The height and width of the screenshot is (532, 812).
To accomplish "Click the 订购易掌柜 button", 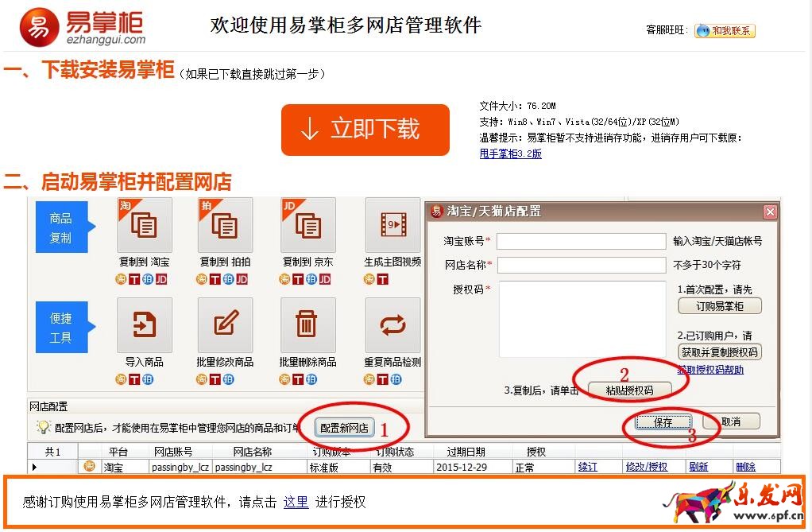I will point(719,306).
